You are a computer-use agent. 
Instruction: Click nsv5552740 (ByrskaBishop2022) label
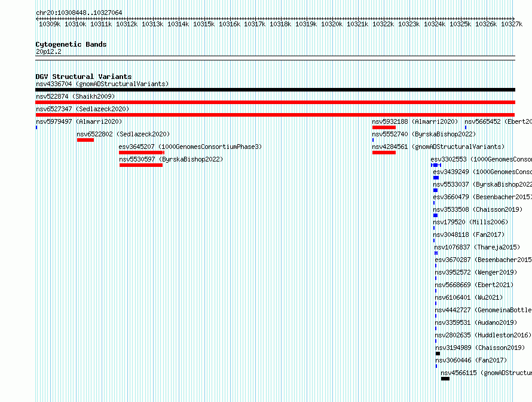pyautogui.click(x=424, y=134)
